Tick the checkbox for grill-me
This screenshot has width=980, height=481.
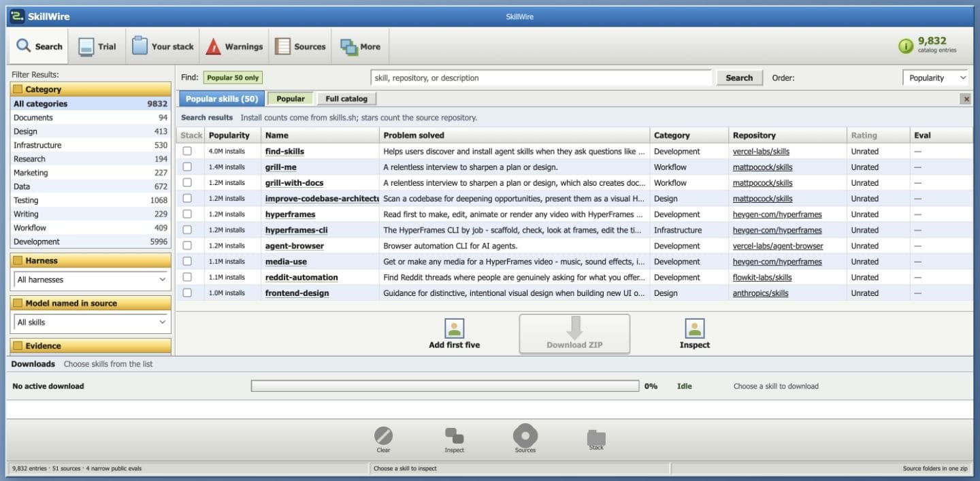[187, 167]
